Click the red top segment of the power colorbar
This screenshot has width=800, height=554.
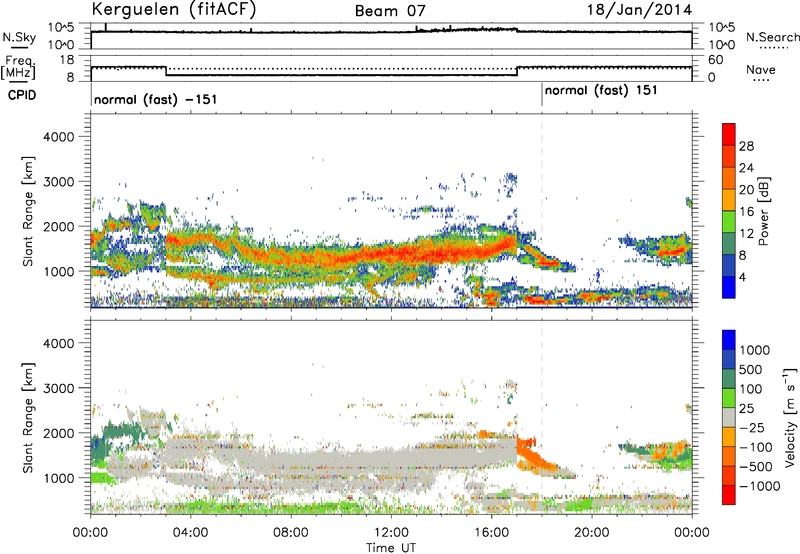[x=729, y=134]
